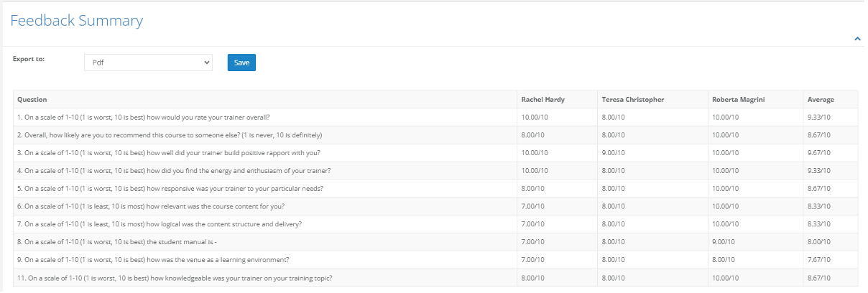Click question 2 about recommending this course
This screenshot has width=868, height=293.
(x=170, y=135)
